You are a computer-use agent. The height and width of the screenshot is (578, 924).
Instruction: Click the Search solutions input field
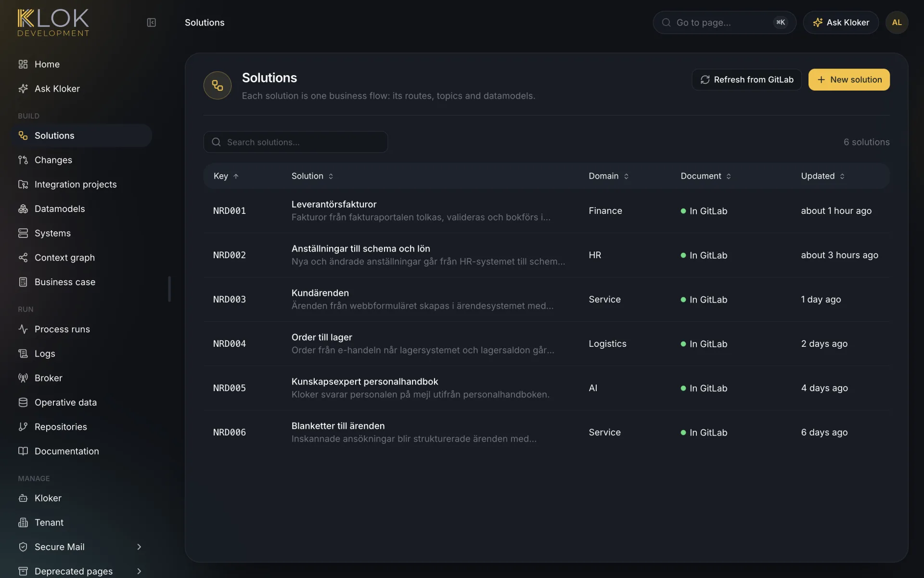(295, 142)
